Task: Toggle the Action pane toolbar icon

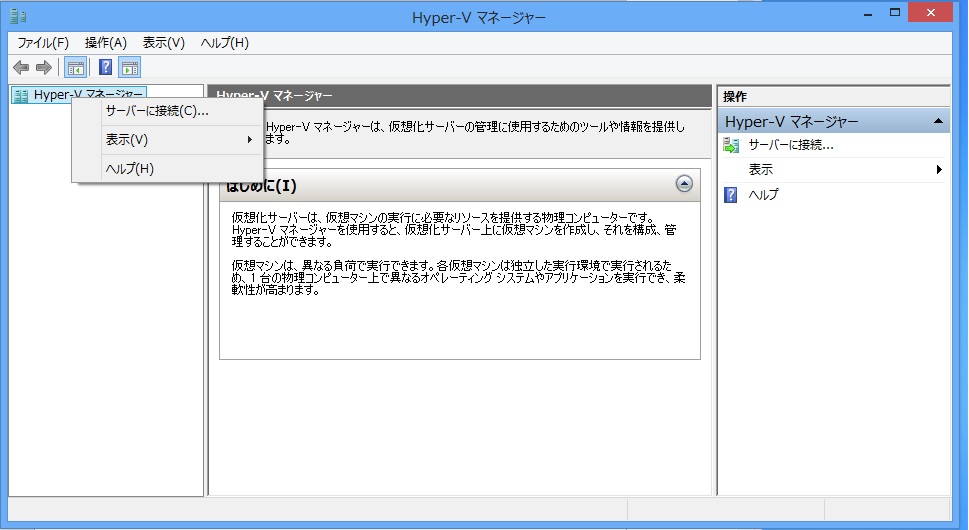Action: point(130,67)
